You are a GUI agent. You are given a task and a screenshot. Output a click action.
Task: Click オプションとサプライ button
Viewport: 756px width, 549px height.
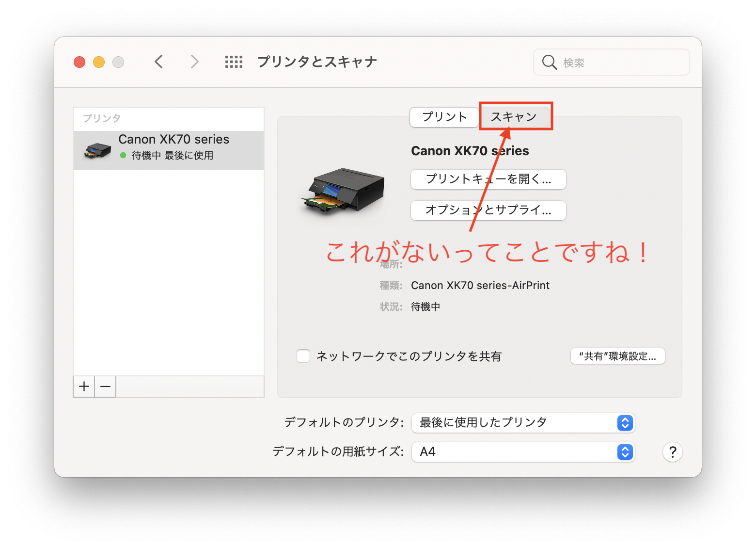[x=488, y=210]
